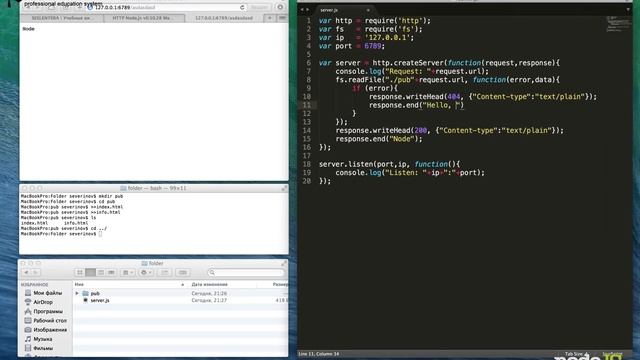Click the 'Line 11, Column 34' status text
This screenshot has height=360, width=640.
[x=319, y=354]
